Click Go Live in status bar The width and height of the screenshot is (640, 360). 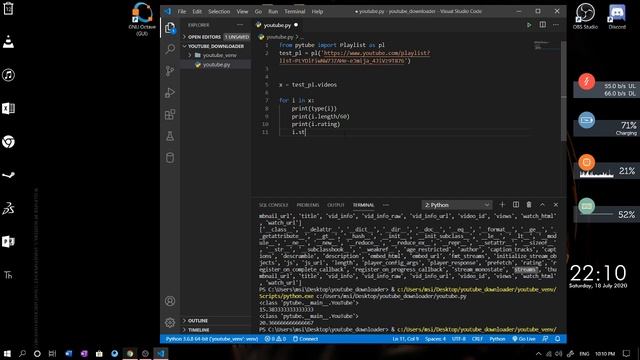point(524,339)
